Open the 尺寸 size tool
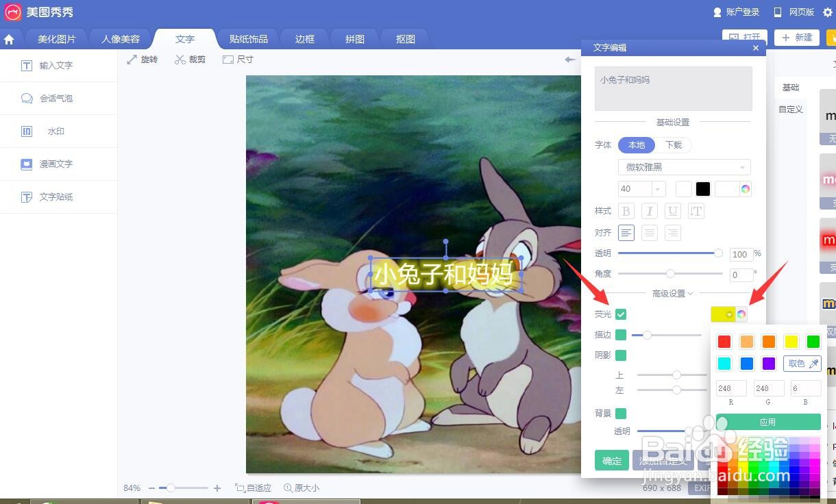This screenshot has height=504, width=836. (238, 60)
